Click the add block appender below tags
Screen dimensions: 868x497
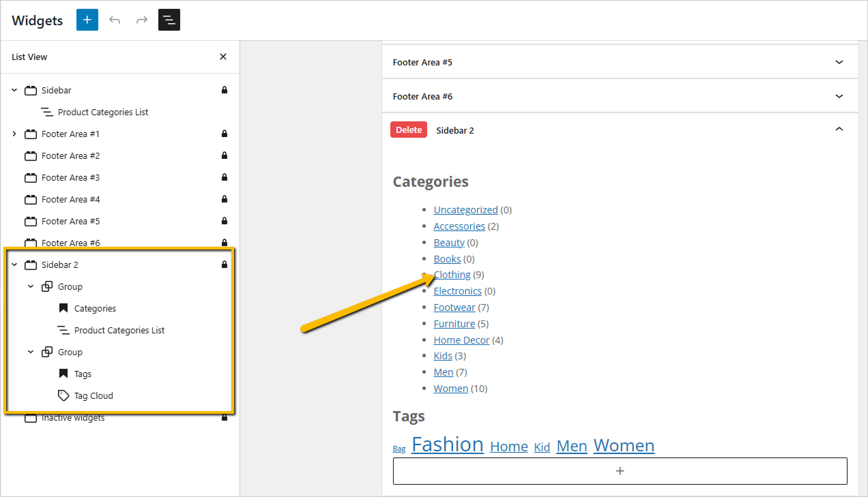(x=620, y=471)
